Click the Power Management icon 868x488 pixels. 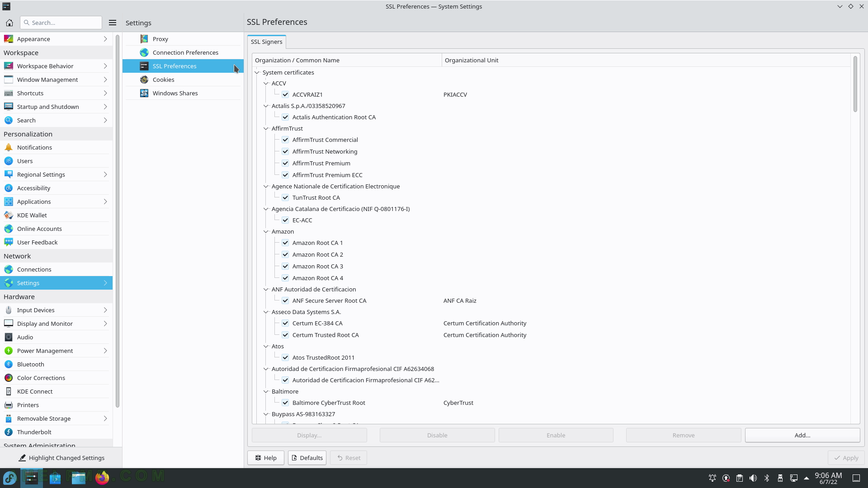pos(9,351)
